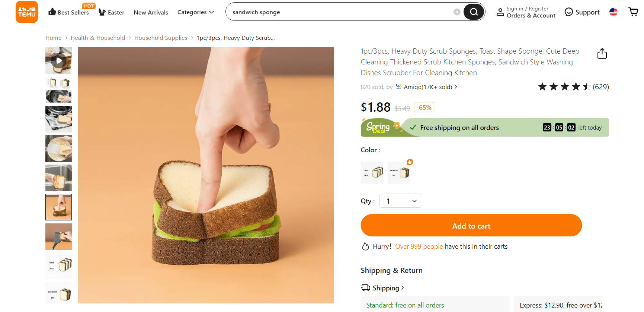Go to New Arrivals
Viewport: 644px width, 312px height.
[151, 12]
